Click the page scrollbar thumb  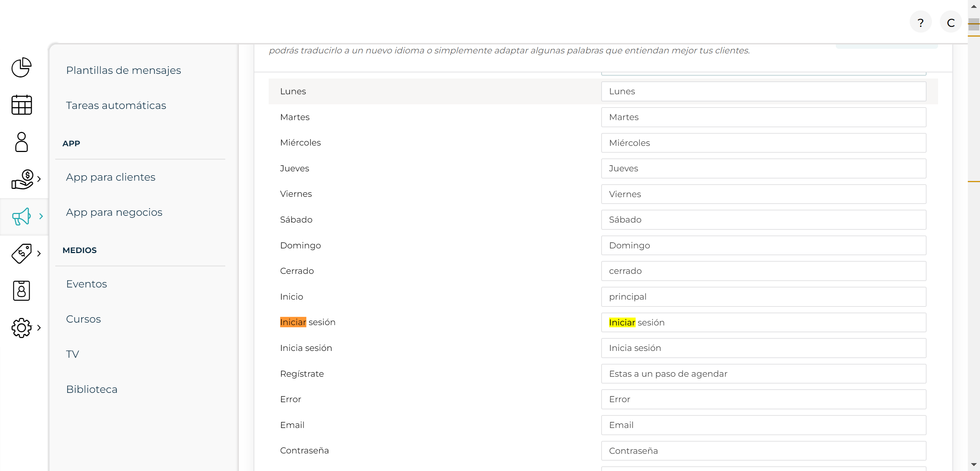[x=974, y=25]
